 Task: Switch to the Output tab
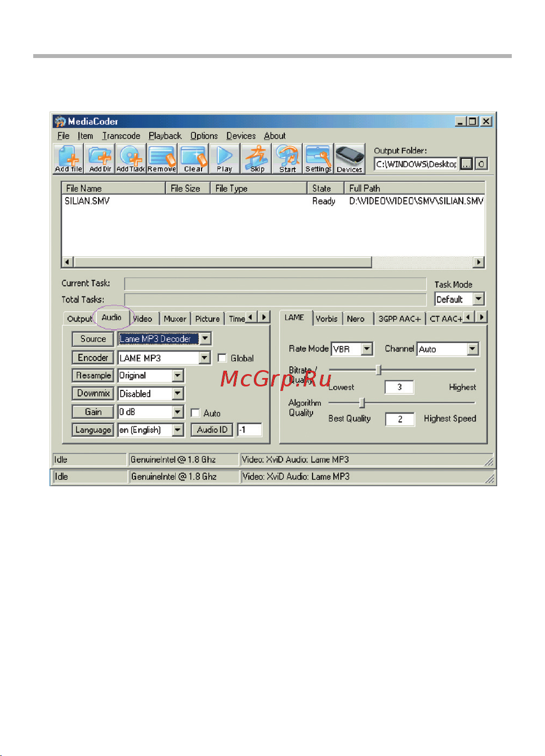coord(79,319)
